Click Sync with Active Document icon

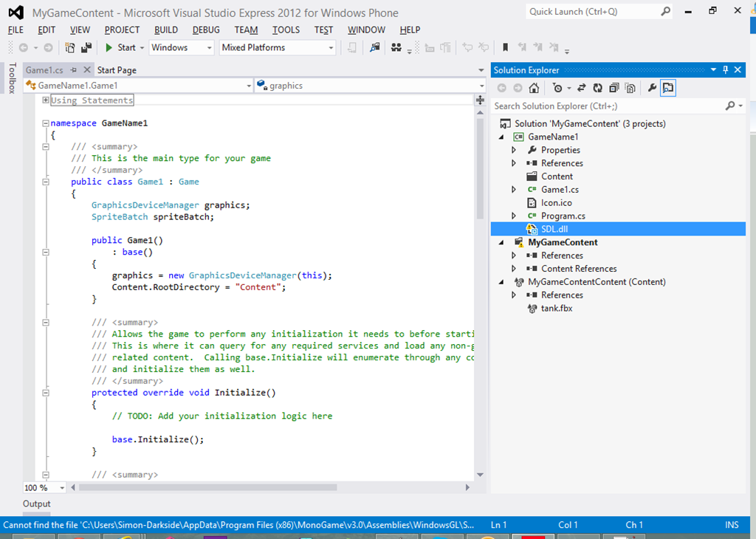point(582,88)
